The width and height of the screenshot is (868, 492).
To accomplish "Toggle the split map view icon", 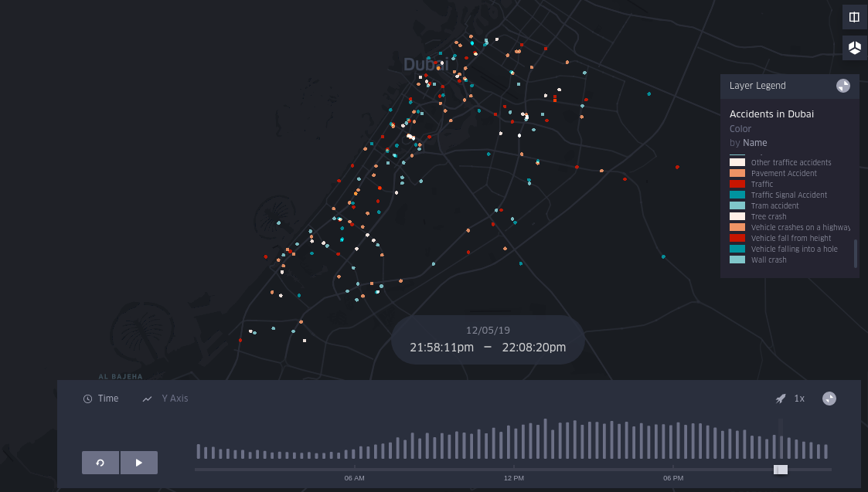I will click(854, 16).
